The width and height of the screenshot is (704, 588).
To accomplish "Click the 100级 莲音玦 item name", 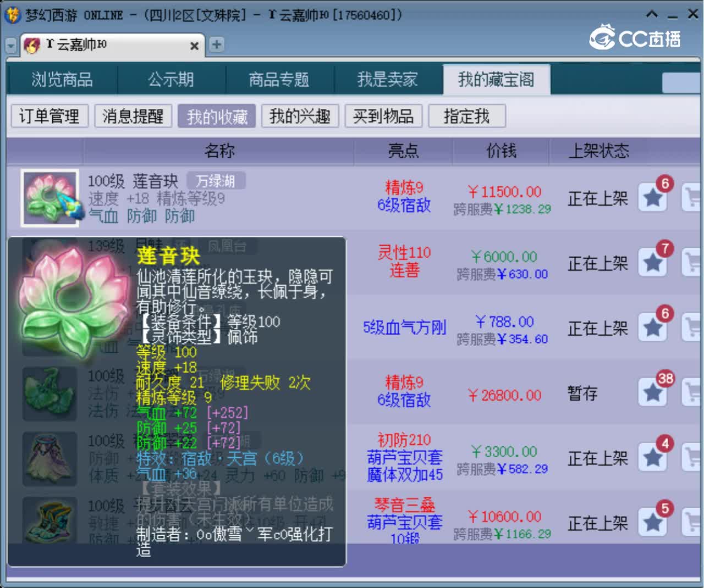I will coord(133,181).
